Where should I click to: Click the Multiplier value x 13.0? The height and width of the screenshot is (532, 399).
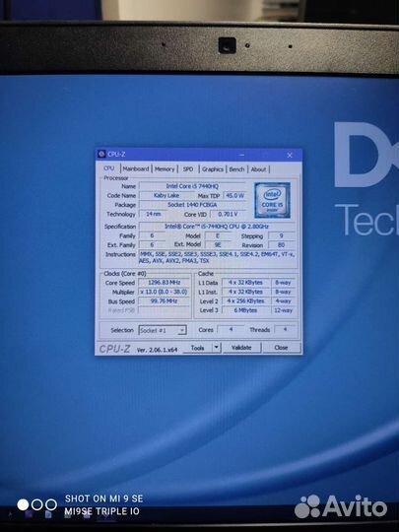point(164,292)
